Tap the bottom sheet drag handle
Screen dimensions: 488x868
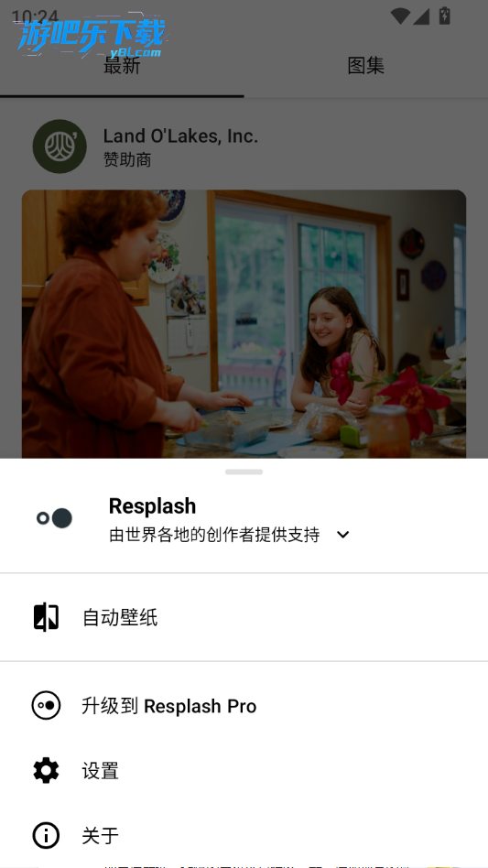(x=244, y=472)
